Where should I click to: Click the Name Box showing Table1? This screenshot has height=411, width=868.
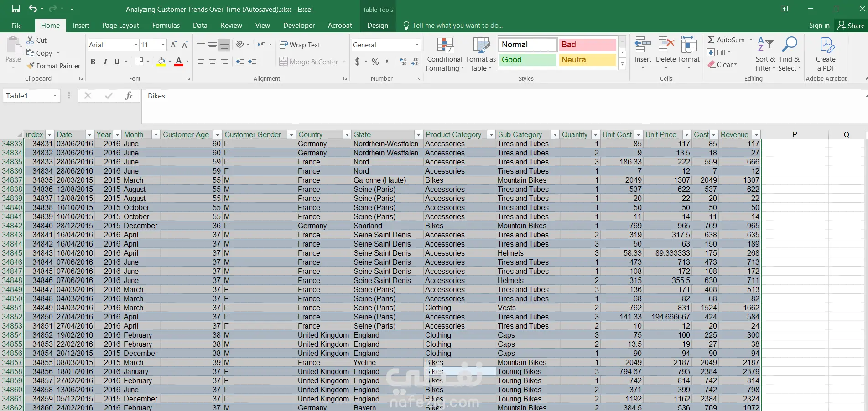click(26, 96)
